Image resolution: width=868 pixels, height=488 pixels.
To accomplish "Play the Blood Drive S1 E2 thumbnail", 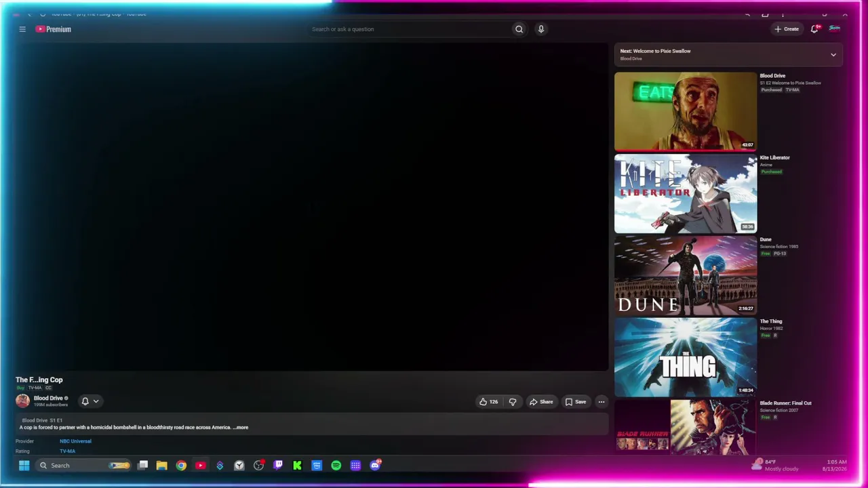I will [686, 111].
